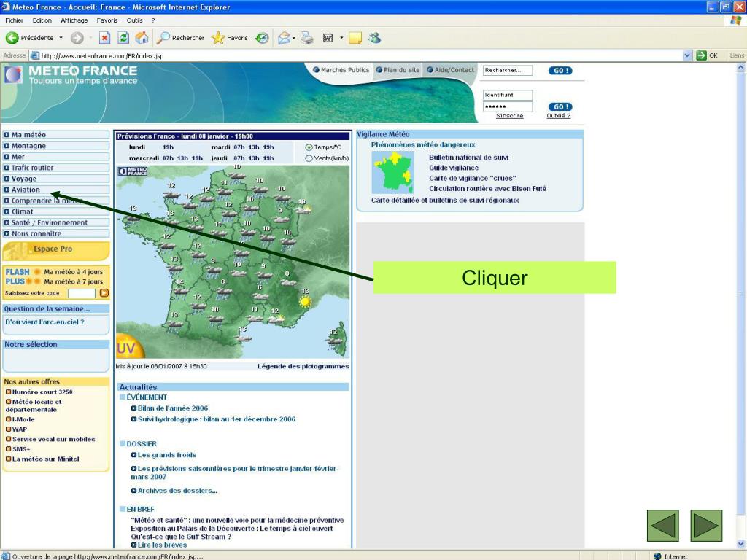747x560 pixels.
Task: Open Légende des pictogrammes link
Action: (303, 366)
